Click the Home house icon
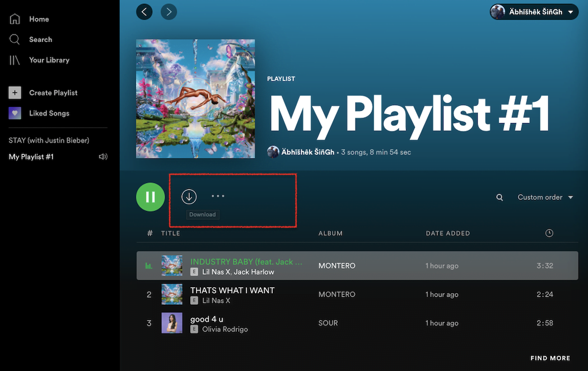The height and width of the screenshot is (371, 588). pyautogui.click(x=15, y=18)
